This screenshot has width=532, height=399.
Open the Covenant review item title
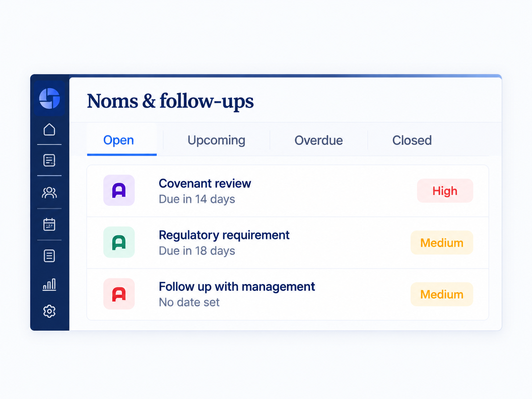(x=205, y=183)
